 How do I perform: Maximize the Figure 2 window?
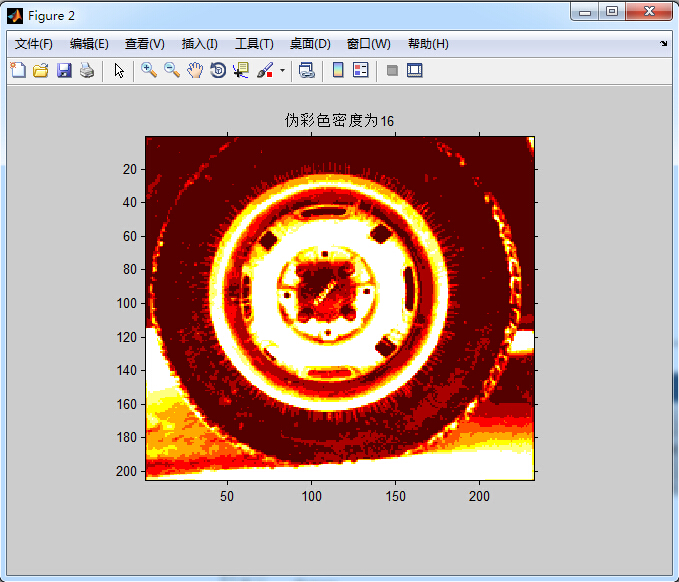611,12
